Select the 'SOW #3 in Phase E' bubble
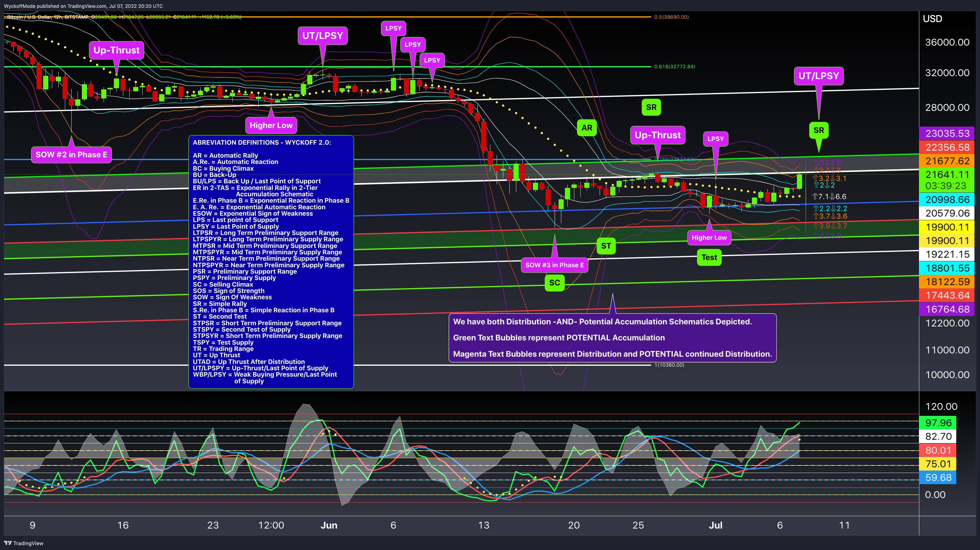980x550 pixels. (x=554, y=265)
